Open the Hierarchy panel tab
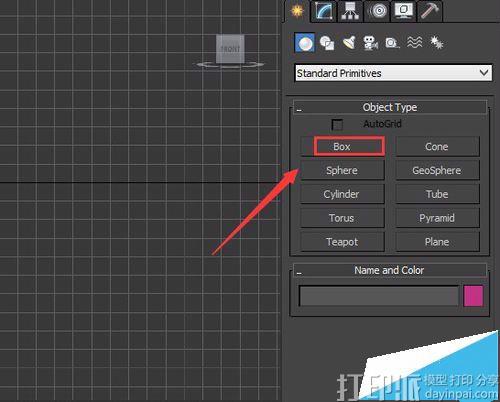This screenshot has width=500, height=402. (x=350, y=11)
